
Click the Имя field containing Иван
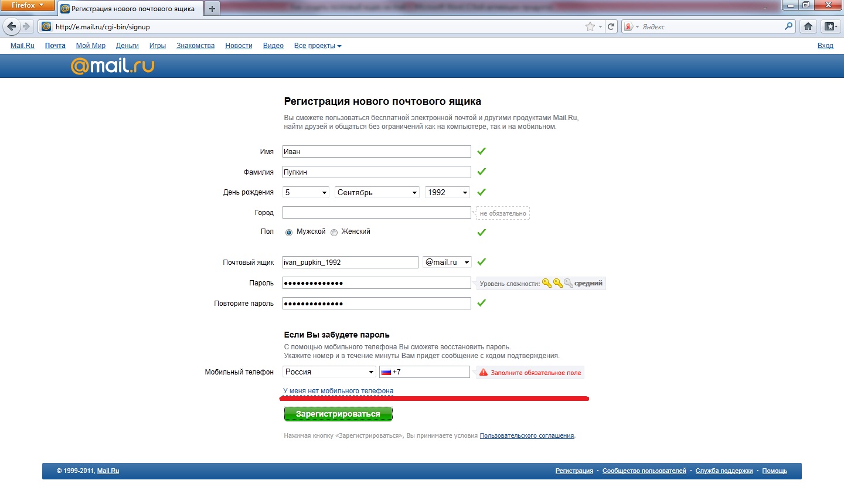[x=377, y=151]
